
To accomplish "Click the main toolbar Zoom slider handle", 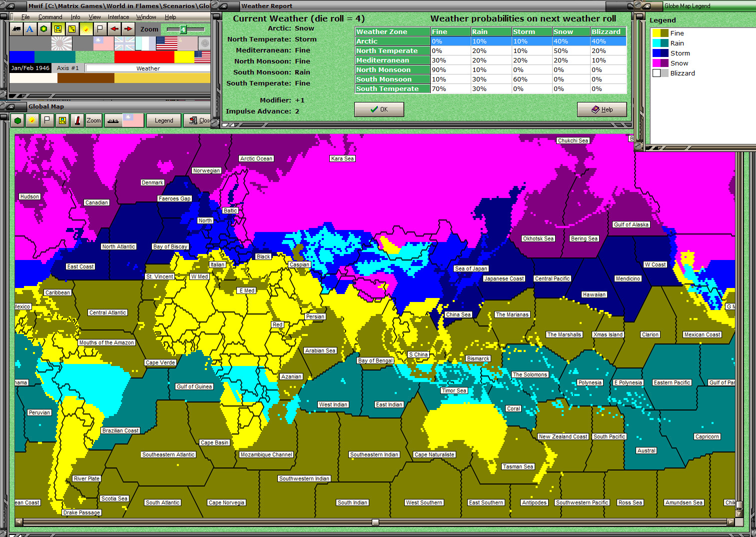I will coord(183,29).
